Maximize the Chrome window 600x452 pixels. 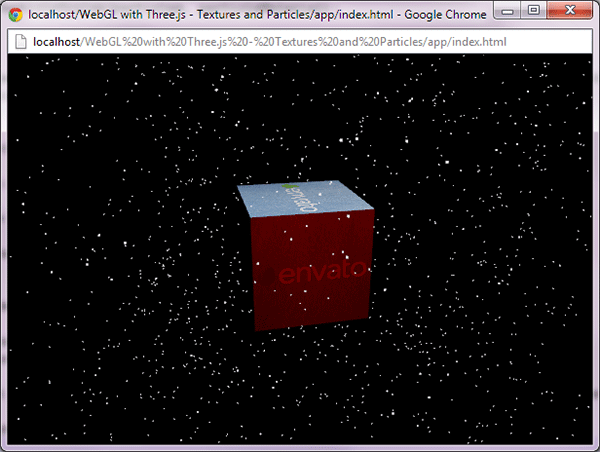tap(533, 10)
